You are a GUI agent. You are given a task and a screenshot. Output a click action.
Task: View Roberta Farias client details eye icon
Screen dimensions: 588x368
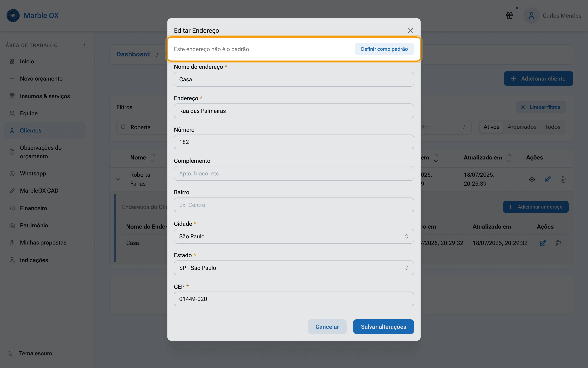click(x=532, y=180)
